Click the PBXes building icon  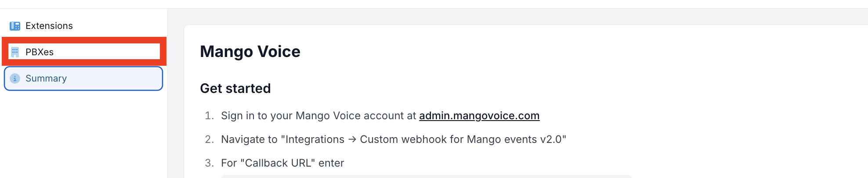pyautogui.click(x=15, y=52)
